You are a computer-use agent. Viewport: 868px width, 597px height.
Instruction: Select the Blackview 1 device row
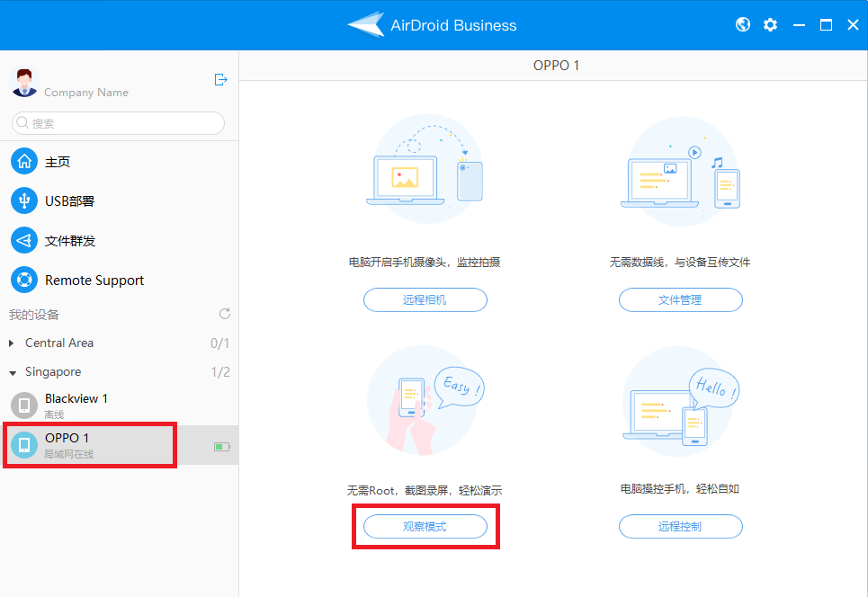point(119,405)
